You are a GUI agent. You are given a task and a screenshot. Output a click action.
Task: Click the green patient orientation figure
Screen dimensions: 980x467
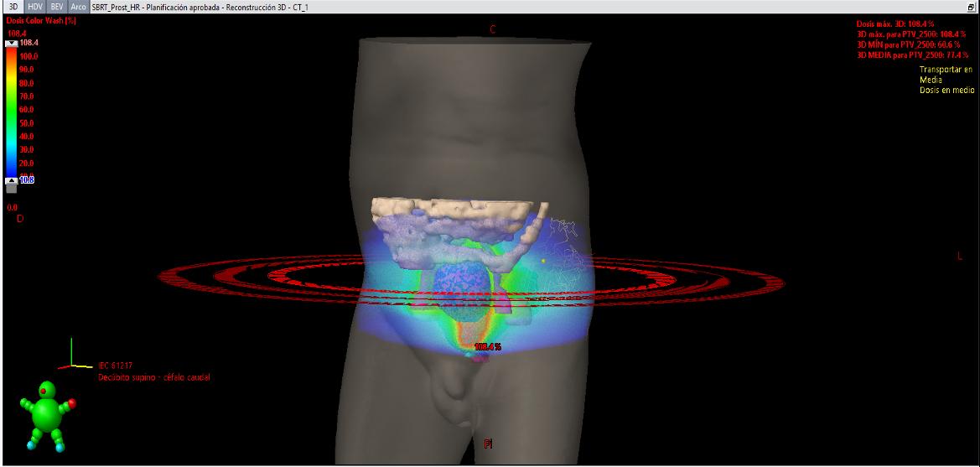pos(46,415)
